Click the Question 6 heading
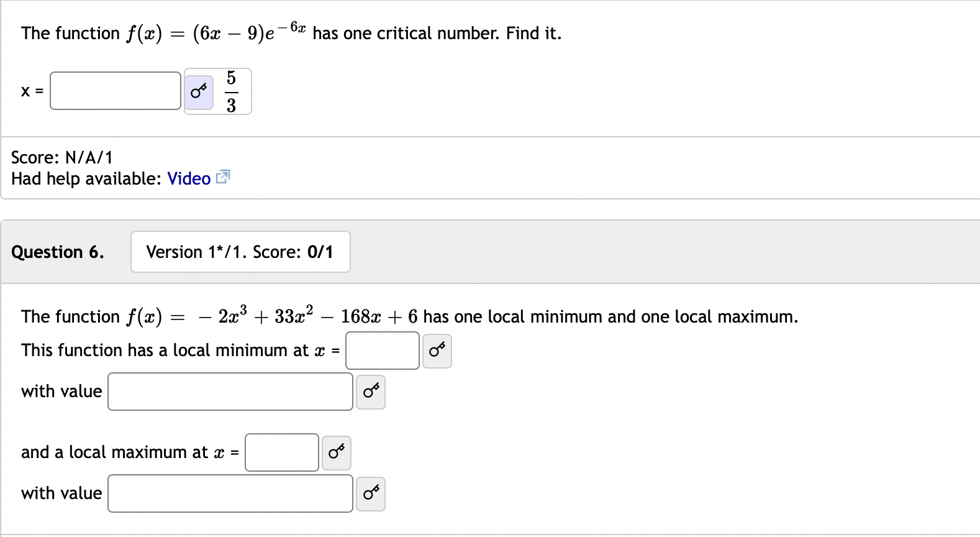The width and height of the screenshot is (980, 537). pyautogui.click(x=58, y=252)
